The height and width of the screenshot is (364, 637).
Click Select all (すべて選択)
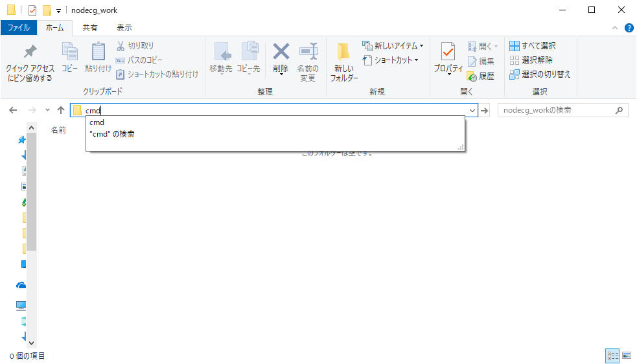(533, 46)
